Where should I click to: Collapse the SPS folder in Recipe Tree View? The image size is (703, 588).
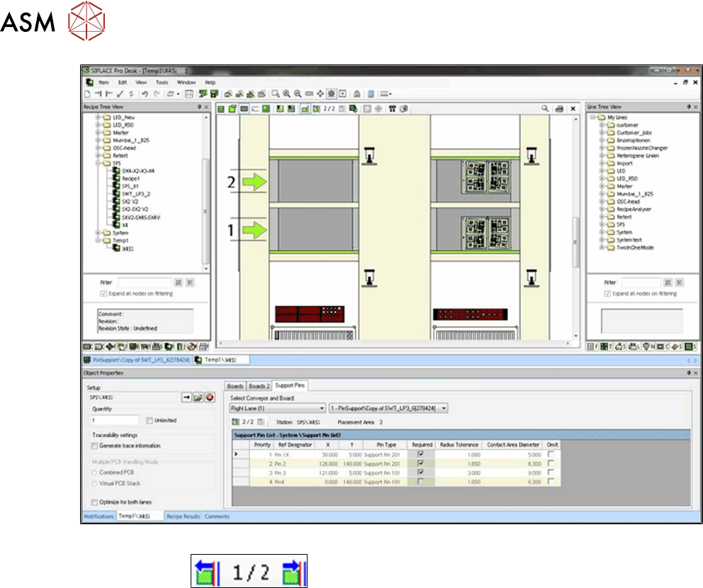pos(98,163)
